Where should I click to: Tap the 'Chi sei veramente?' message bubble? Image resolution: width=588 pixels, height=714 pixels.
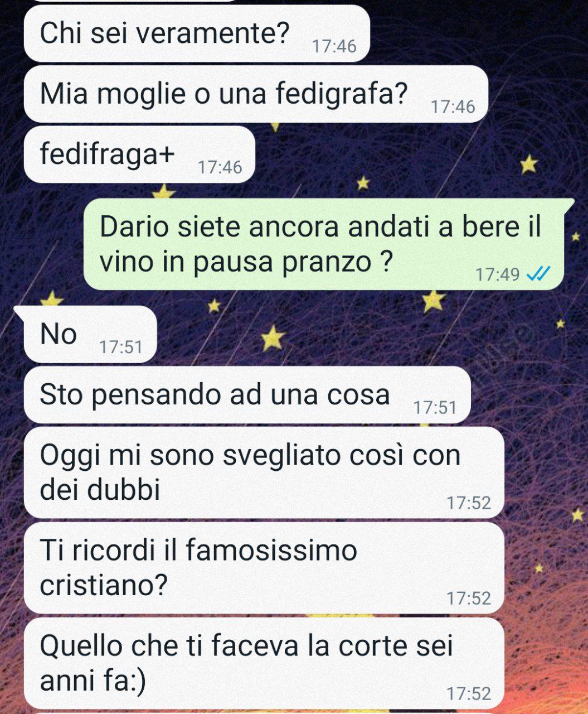[197, 35]
